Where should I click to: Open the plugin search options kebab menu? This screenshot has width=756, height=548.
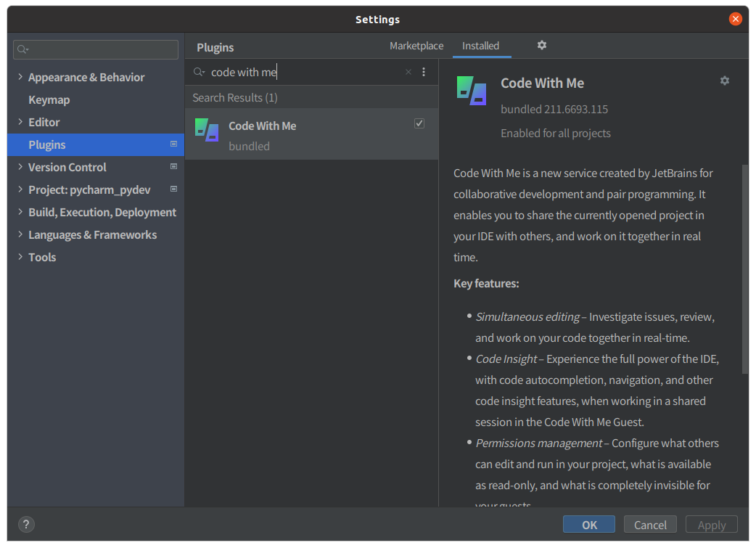(423, 72)
